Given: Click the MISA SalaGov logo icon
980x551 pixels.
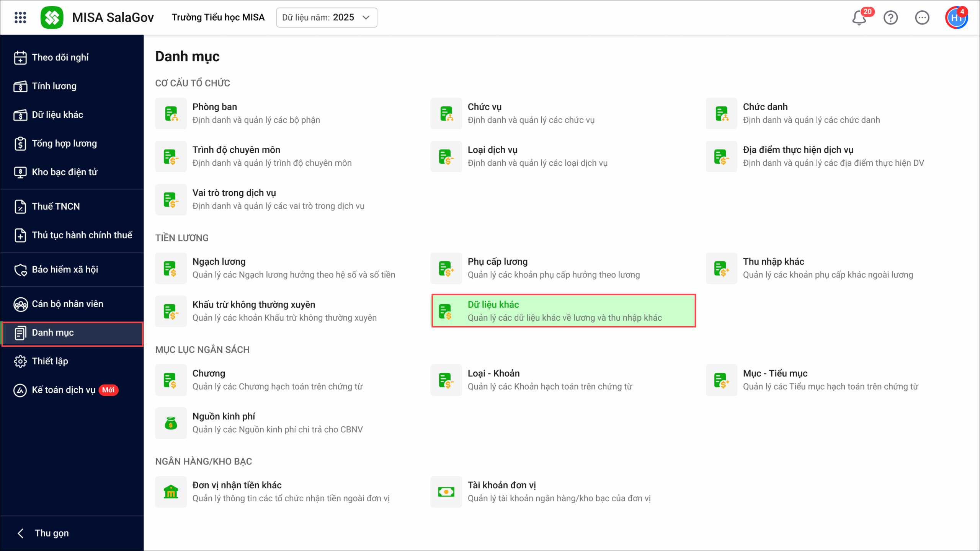Looking at the screenshot, I should (52, 18).
